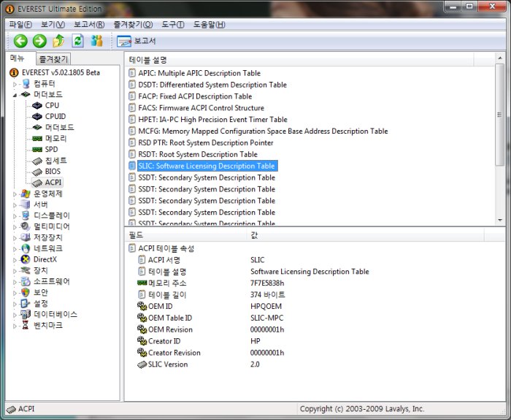Go up one level with the Up arrow icon
The width and height of the screenshot is (511, 420).
coord(58,41)
